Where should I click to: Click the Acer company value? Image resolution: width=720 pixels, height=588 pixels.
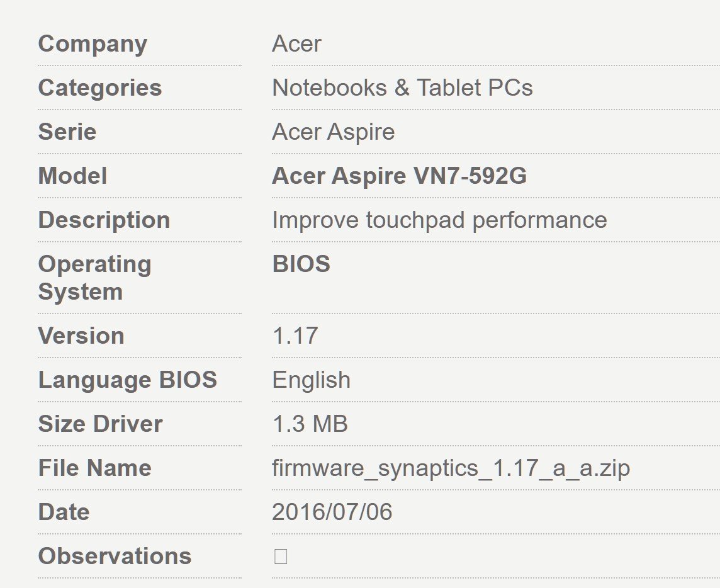296,44
